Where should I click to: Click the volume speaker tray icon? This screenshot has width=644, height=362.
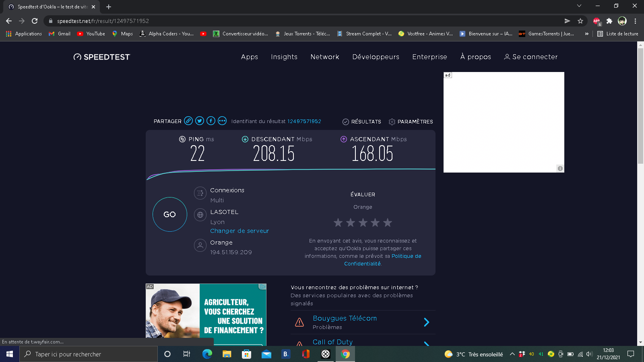click(589, 354)
